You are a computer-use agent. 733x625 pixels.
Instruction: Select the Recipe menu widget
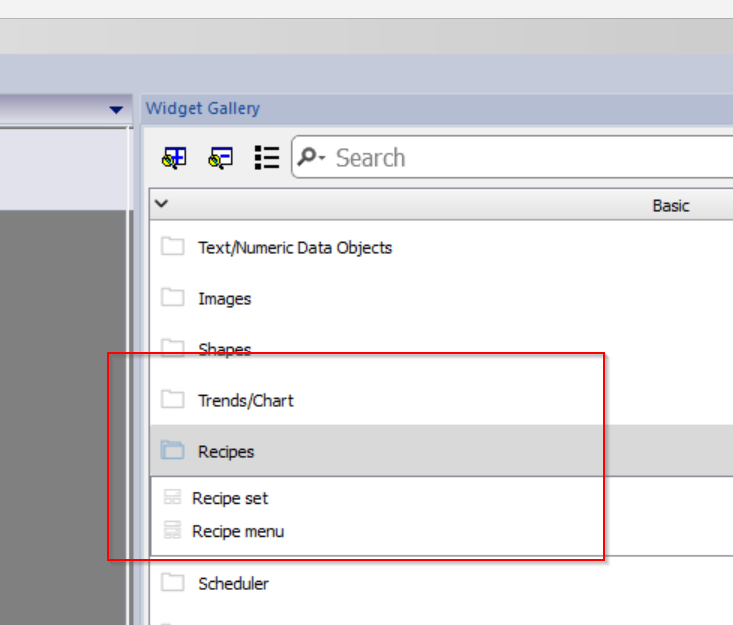coord(237,532)
